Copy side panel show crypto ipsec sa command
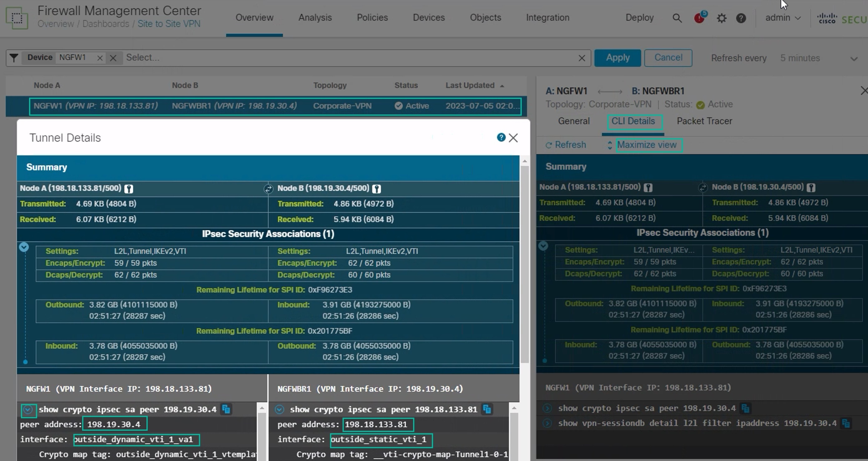The width and height of the screenshot is (868, 461). click(x=745, y=408)
